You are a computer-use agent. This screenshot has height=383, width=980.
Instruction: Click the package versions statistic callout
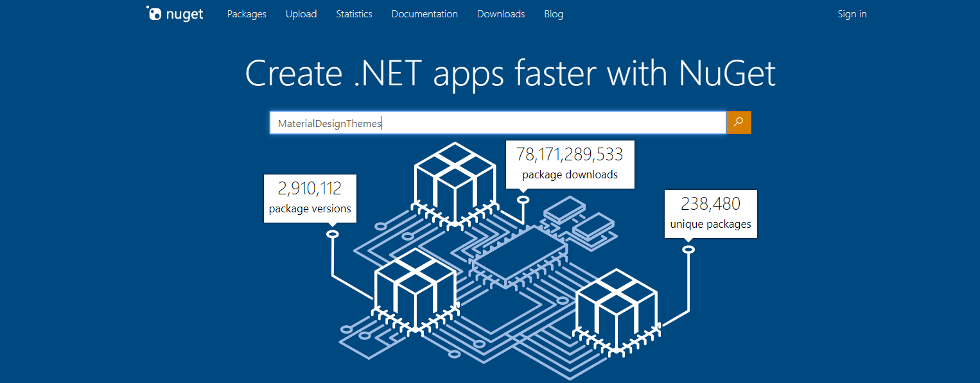(x=310, y=198)
